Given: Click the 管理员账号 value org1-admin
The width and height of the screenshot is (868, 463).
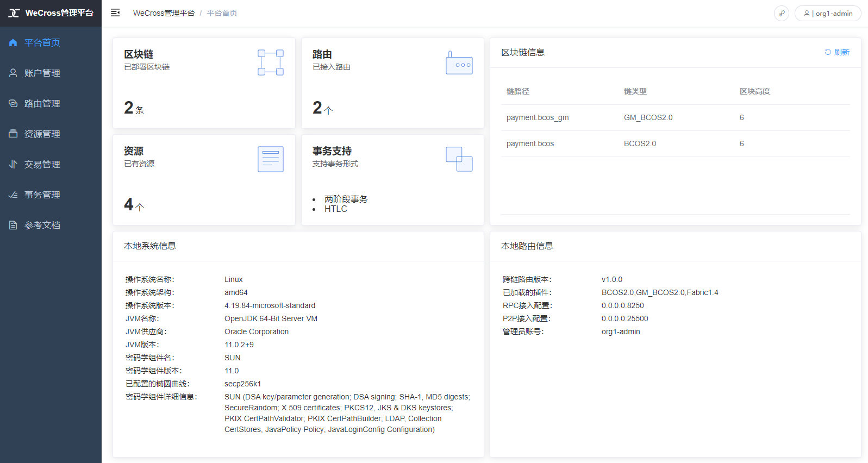Looking at the screenshot, I should (621, 331).
